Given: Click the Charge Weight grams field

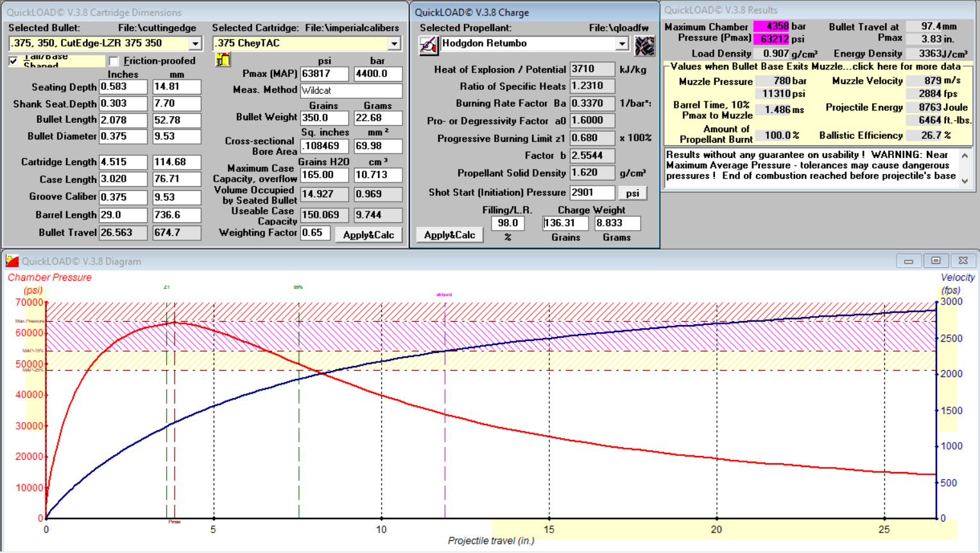Looking at the screenshot, I should pos(617,224).
